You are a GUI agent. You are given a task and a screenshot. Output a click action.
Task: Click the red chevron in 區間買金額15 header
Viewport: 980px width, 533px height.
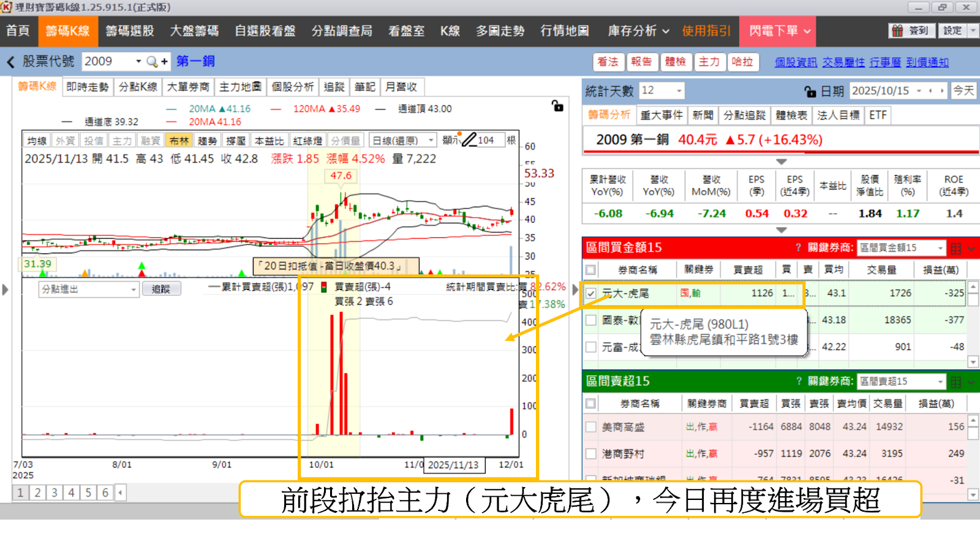click(x=971, y=248)
